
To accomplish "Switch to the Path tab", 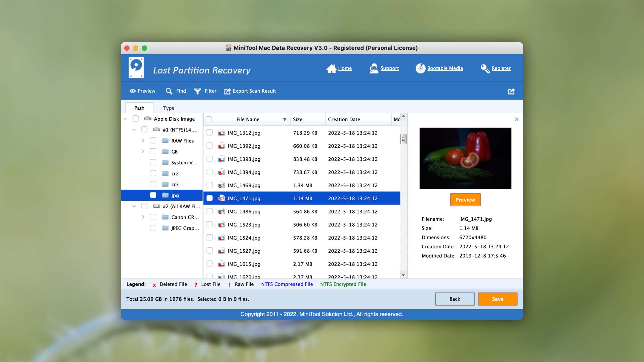I will click(139, 108).
